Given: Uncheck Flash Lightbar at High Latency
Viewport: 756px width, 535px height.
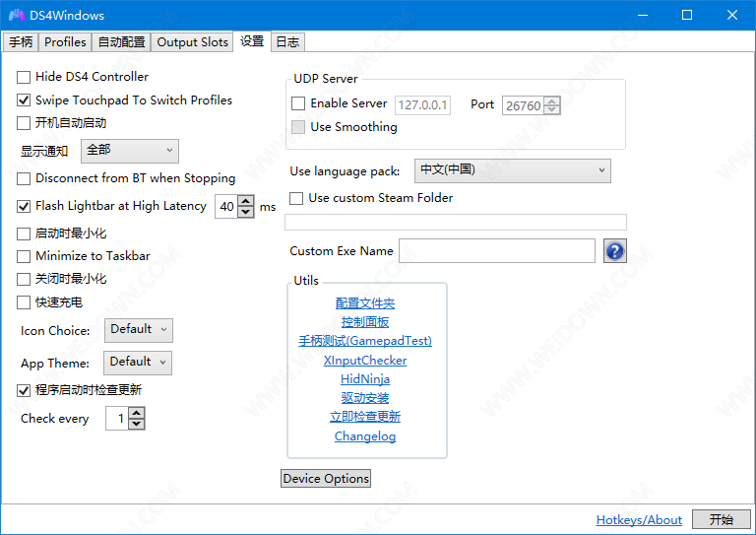Looking at the screenshot, I should pos(24,207).
